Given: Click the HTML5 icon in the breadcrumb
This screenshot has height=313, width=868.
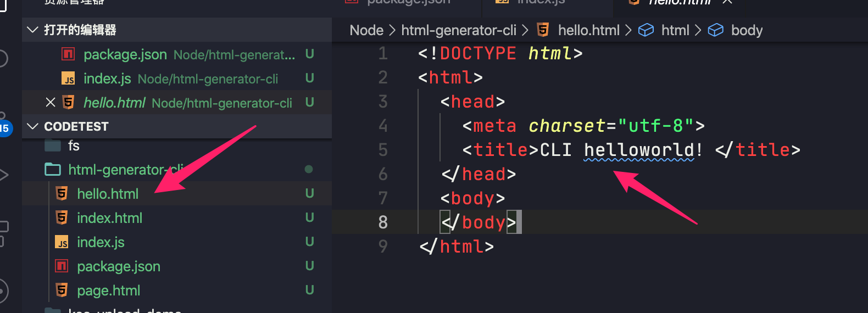Looking at the screenshot, I should point(543,30).
